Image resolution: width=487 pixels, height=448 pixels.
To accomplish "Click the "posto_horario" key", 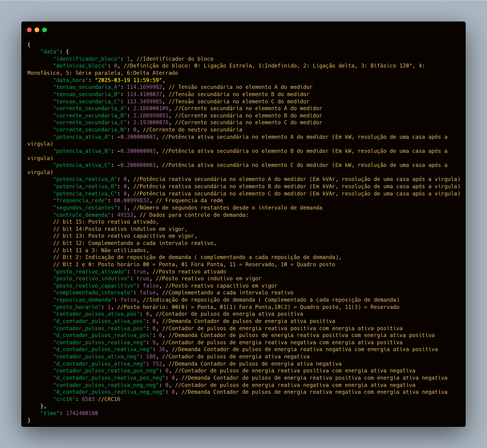I will coord(77,307).
